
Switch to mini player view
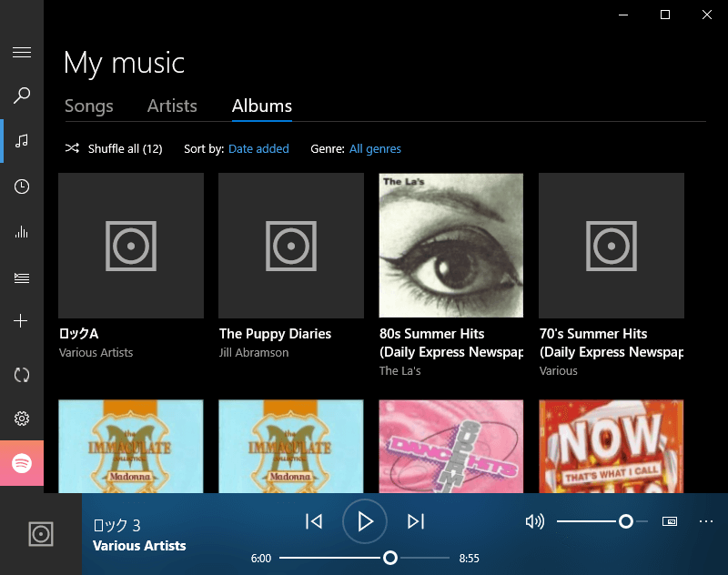[x=670, y=521]
